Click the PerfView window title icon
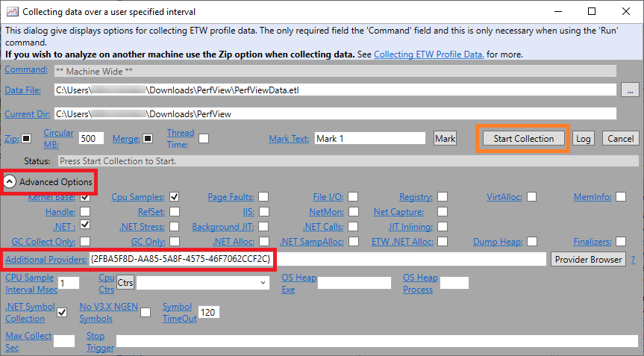 11,11
